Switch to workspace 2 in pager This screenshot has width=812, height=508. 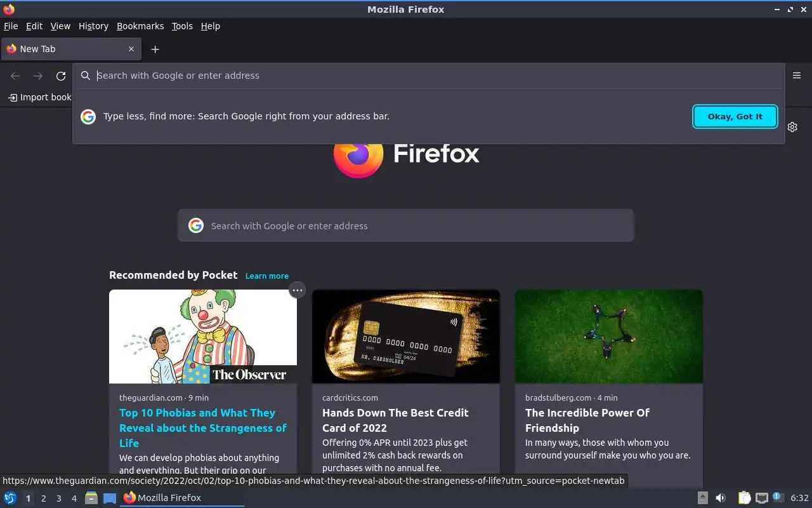(44, 498)
